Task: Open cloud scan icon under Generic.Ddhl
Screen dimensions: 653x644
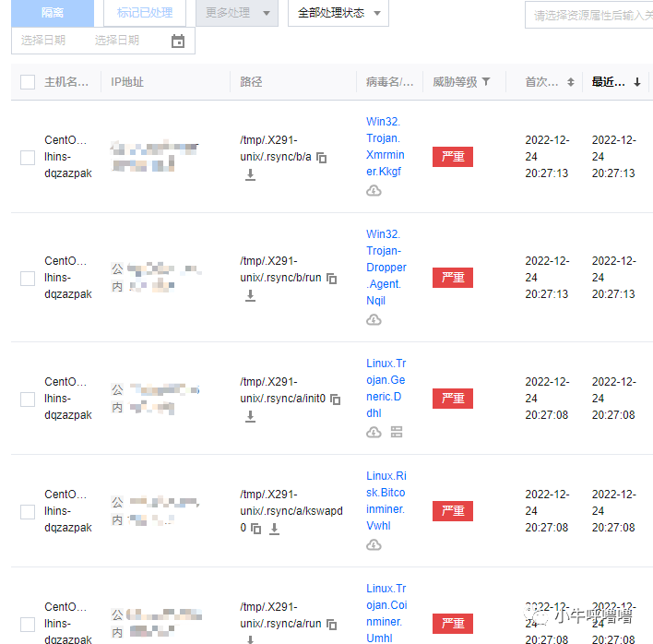Action: pos(374,433)
